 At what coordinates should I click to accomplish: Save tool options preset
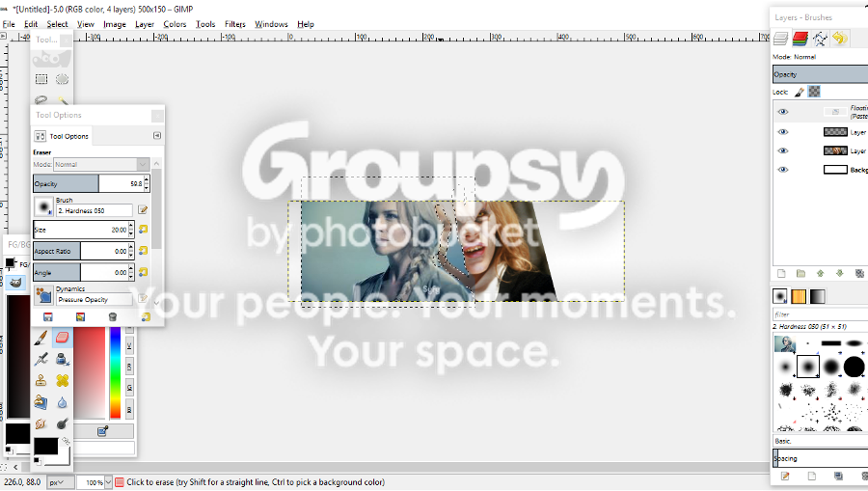(48, 316)
